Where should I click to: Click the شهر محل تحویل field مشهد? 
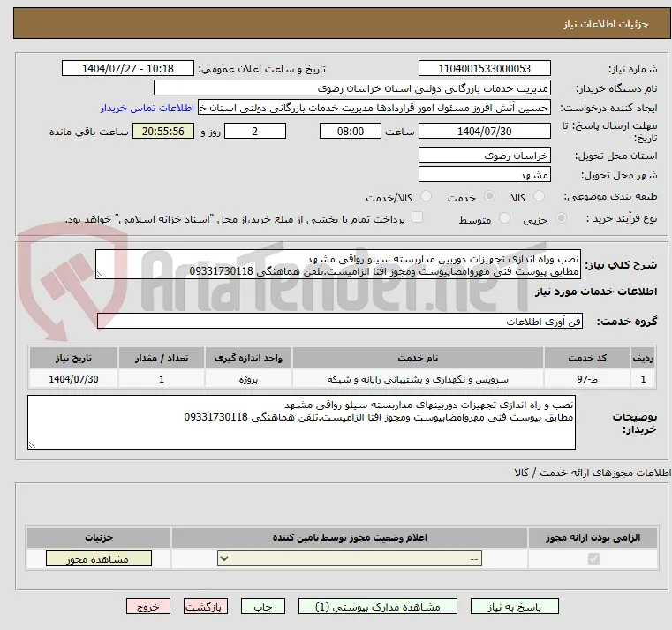484,175
